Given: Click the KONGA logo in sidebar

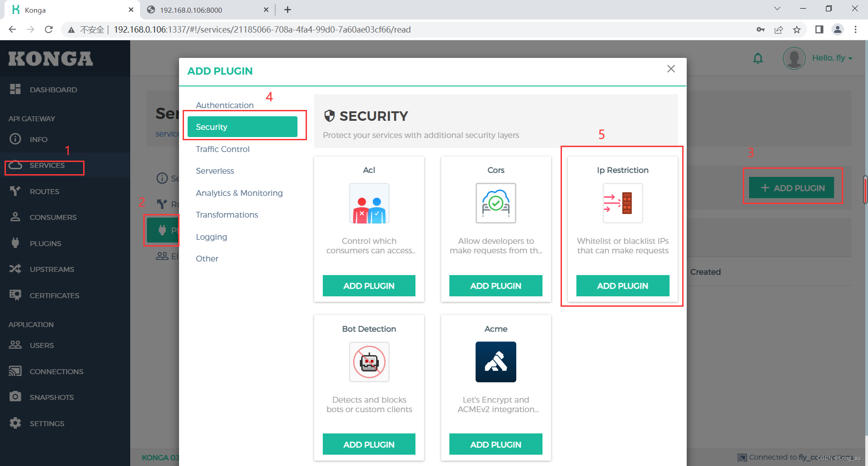Looking at the screenshot, I should [51, 59].
